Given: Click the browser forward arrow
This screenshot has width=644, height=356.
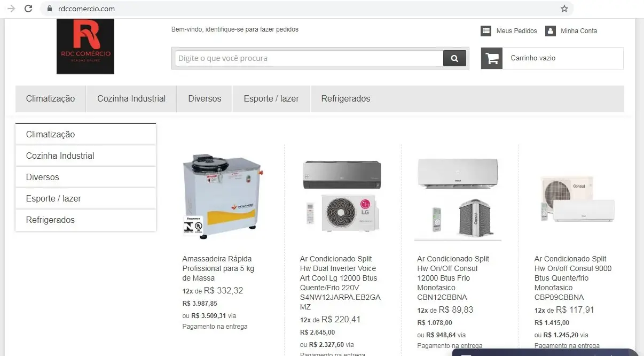Looking at the screenshot, I should click(x=11, y=9).
